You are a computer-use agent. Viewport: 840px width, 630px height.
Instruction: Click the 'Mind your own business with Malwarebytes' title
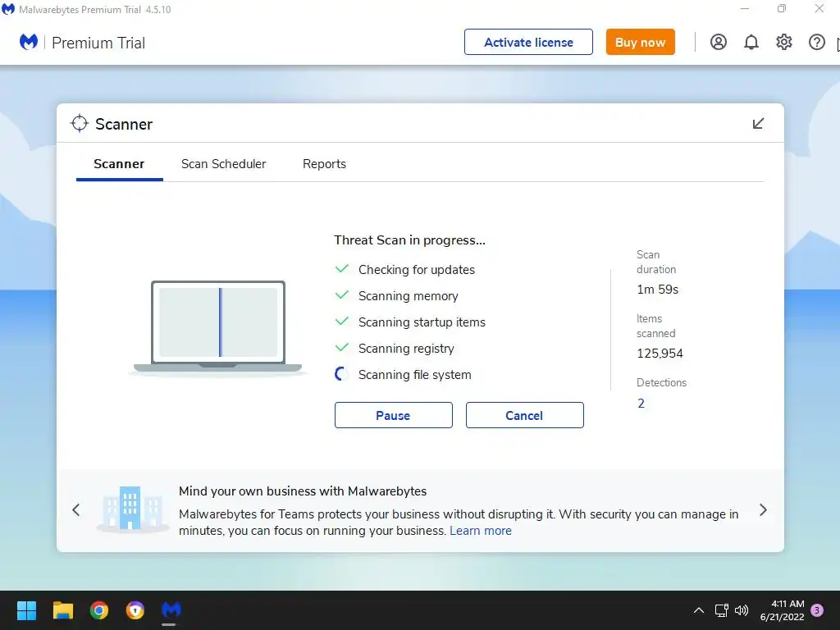303,491
